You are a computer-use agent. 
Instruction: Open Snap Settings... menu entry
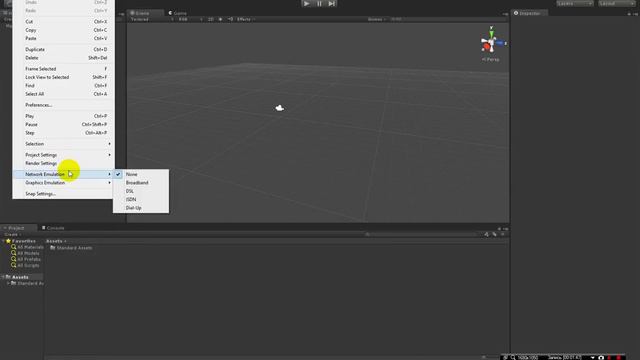[x=63, y=194]
